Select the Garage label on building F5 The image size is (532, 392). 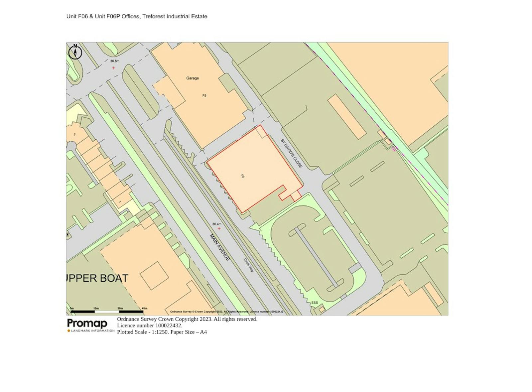coord(193,78)
